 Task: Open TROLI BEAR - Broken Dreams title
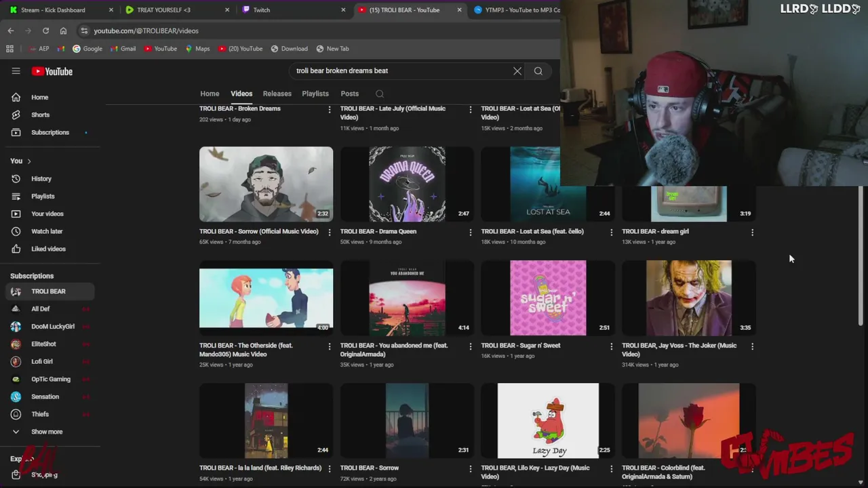(240, 108)
